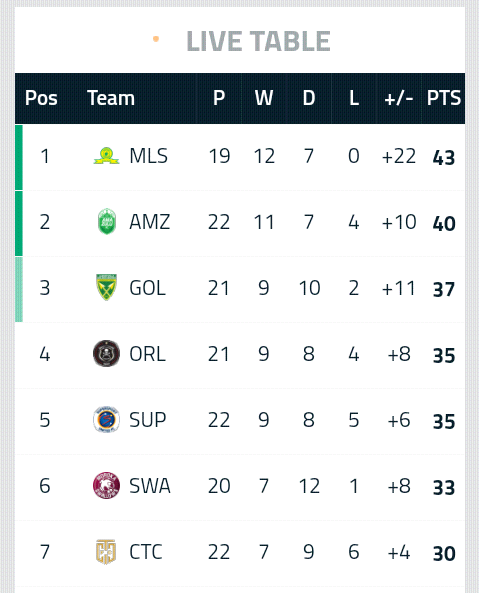Click the PTS column header
This screenshot has width=479, height=593.
click(444, 98)
